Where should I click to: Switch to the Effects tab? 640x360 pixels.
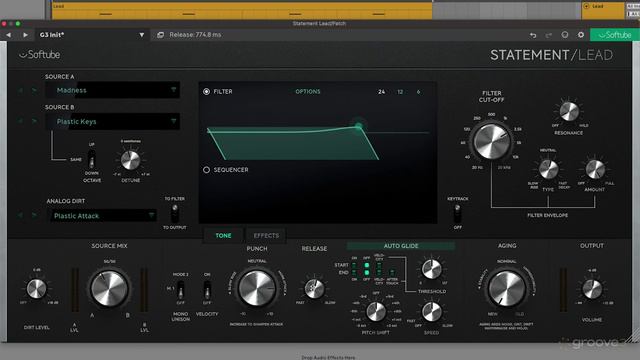[266, 236]
